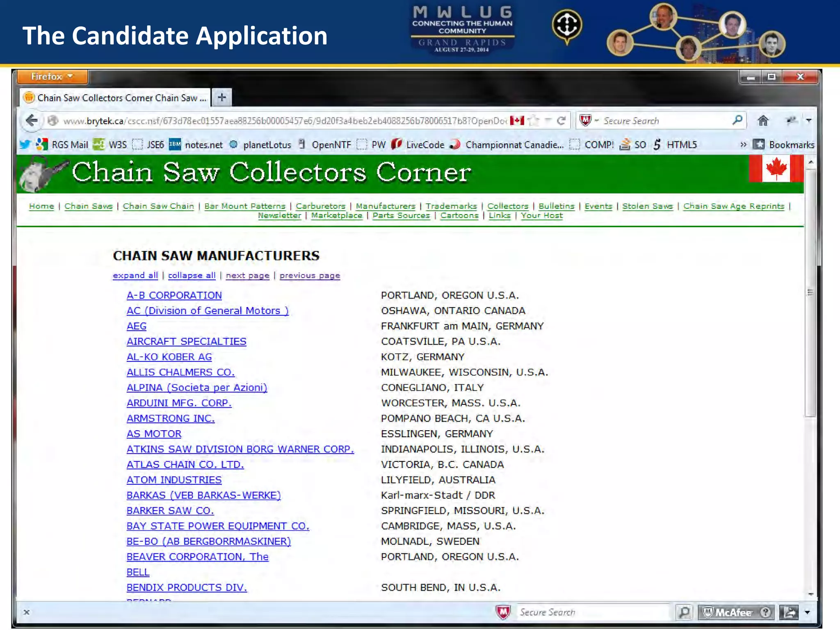Go to previous page link

310,276
